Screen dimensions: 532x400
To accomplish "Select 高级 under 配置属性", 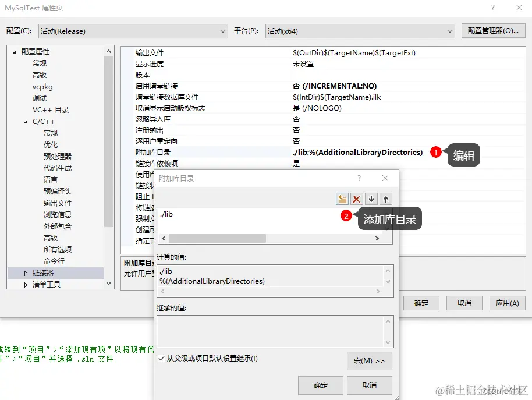I will pos(40,75).
